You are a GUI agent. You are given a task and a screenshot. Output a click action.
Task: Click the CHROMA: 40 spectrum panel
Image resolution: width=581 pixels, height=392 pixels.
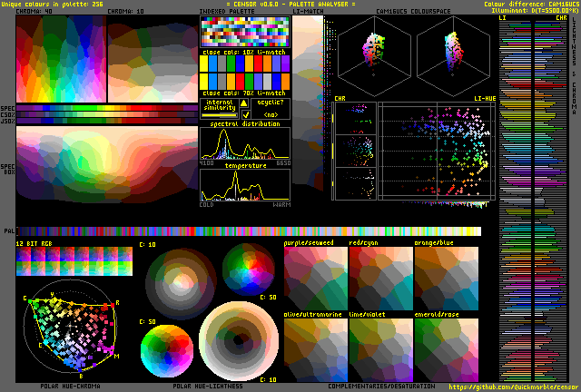pos(61,59)
